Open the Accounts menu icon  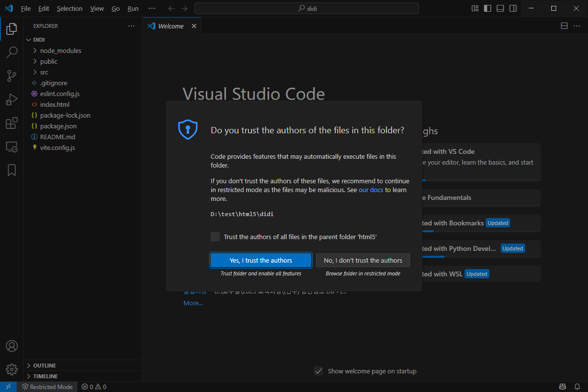[x=12, y=346]
